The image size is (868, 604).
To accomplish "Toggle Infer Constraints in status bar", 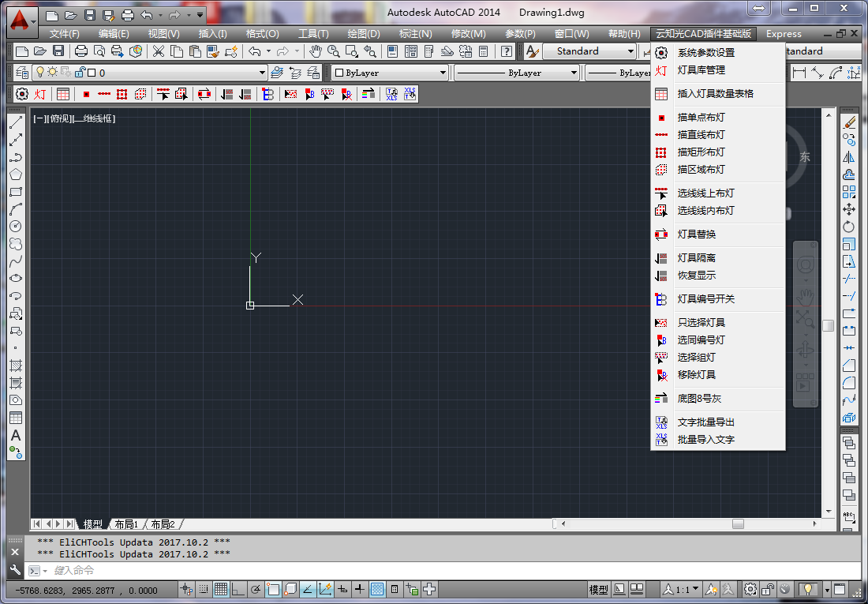I will 186,589.
